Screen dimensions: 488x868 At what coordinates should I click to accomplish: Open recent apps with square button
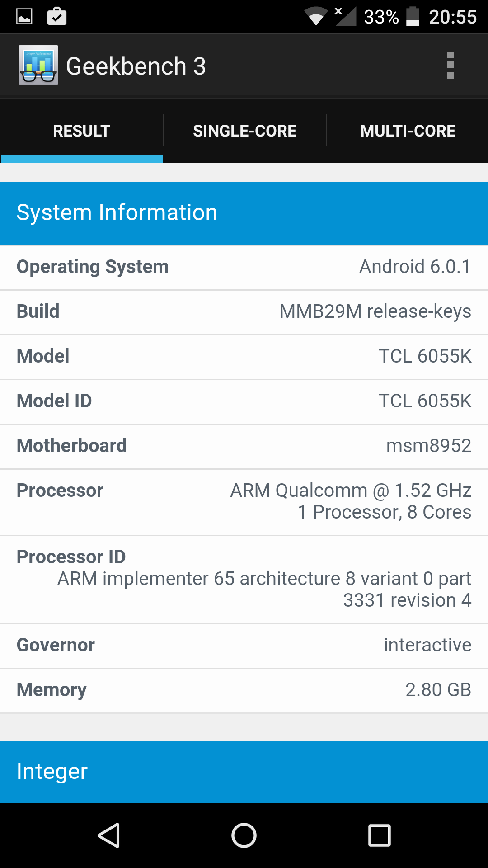(380, 835)
